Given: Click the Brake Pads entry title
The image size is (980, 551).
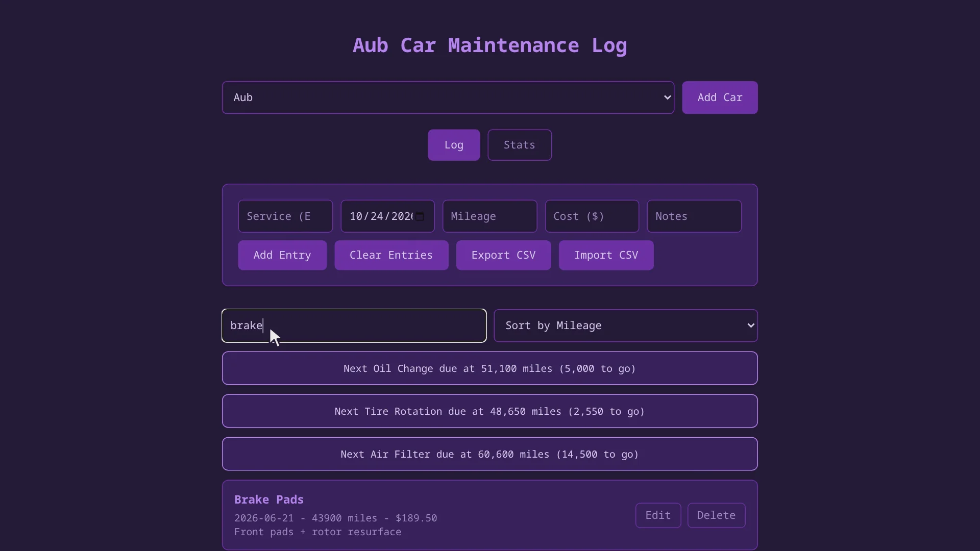Looking at the screenshot, I should [269, 499].
